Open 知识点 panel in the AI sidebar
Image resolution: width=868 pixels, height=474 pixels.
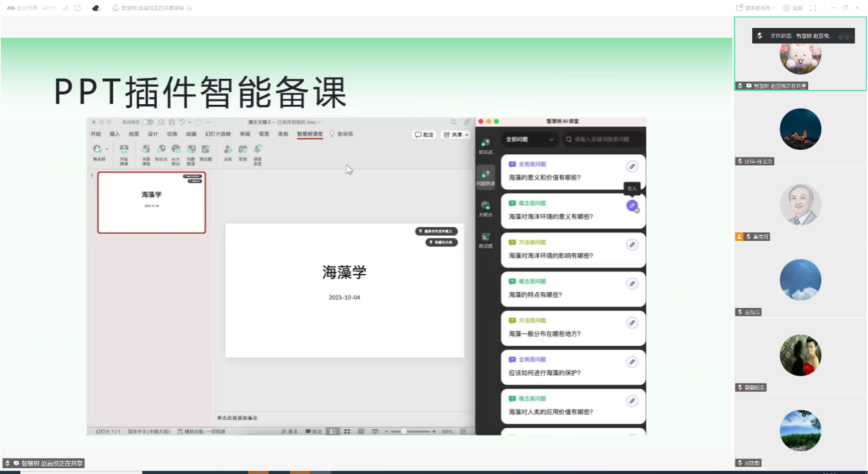[x=485, y=146]
